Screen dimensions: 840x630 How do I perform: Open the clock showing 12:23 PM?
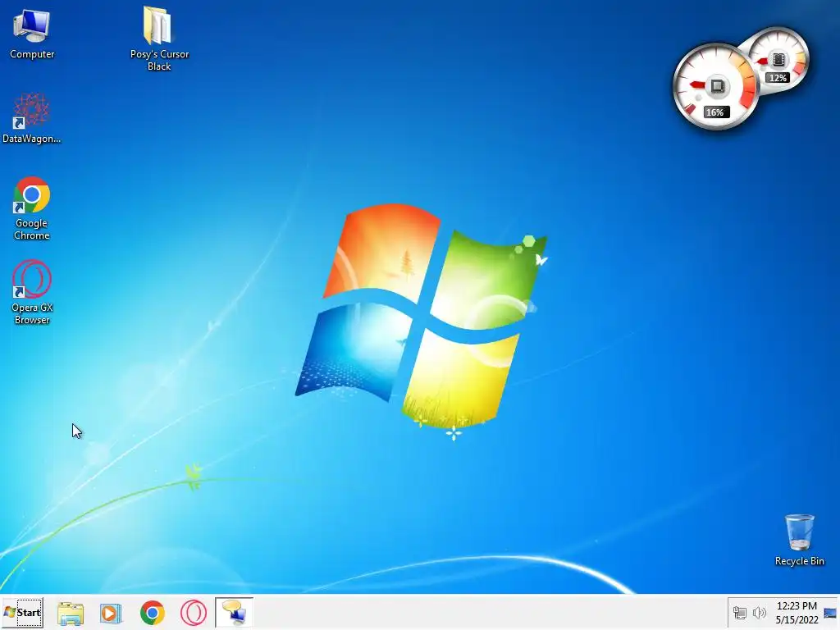tap(797, 606)
